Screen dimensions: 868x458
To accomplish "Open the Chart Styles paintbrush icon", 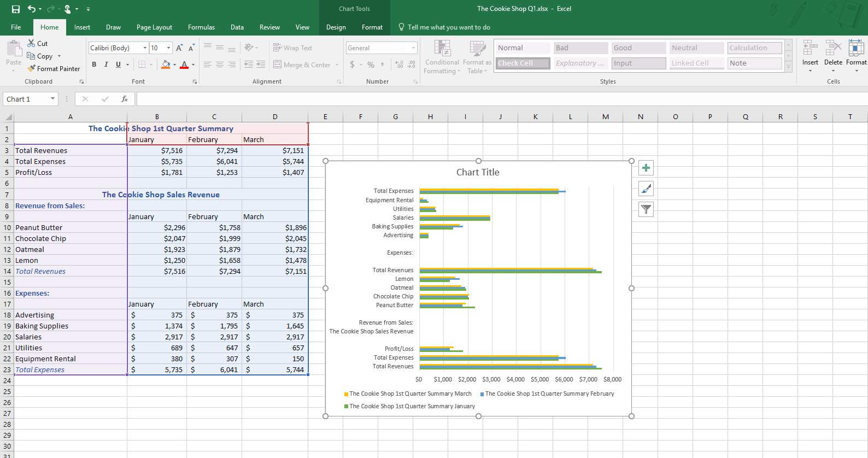I will click(x=646, y=189).
